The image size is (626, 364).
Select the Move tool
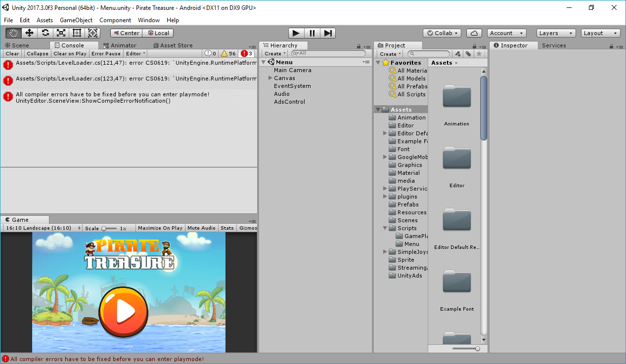pos(29,33)
